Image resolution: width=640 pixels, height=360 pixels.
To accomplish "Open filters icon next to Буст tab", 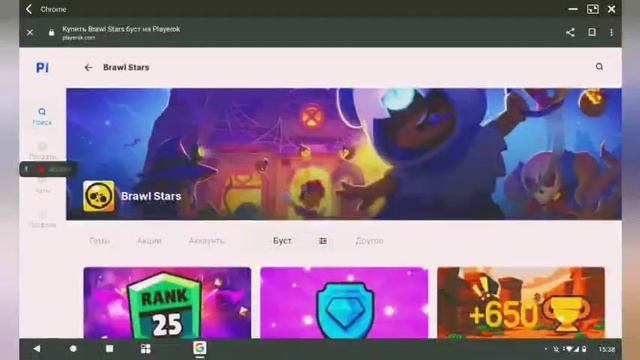I will 322,241.
